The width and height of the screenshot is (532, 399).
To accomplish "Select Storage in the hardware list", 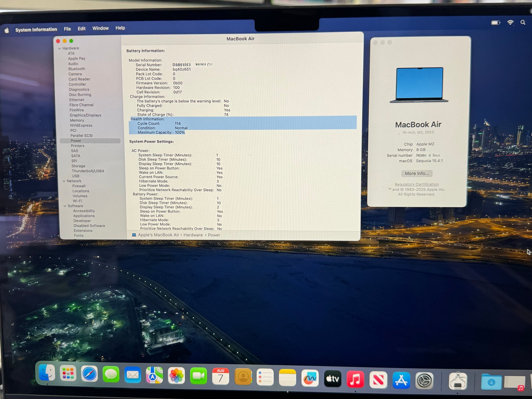I will click(x=78, y=166).
